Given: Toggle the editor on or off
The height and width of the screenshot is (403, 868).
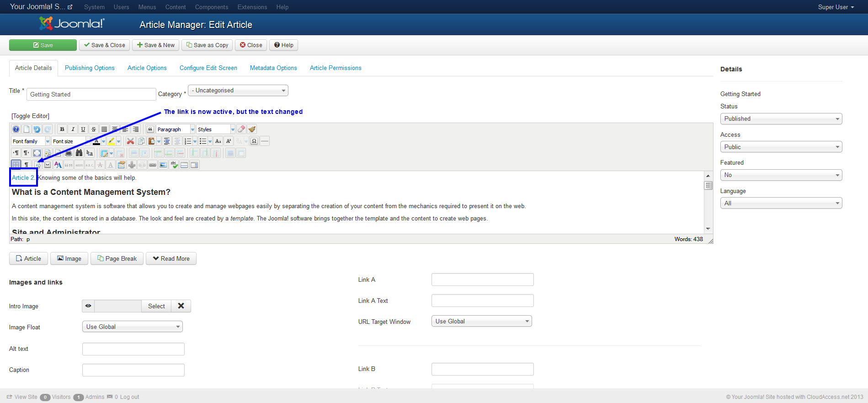Looking at the screenshot, I should [x=31, y=116].
